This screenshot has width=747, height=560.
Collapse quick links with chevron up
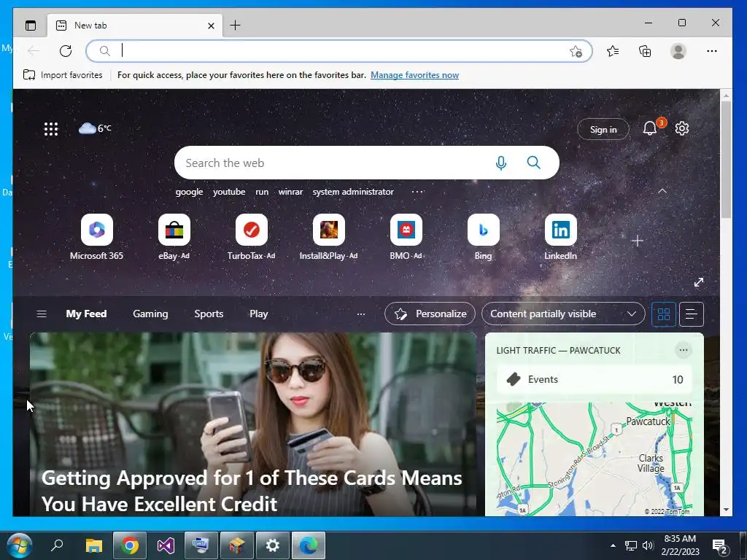[662, 191]
